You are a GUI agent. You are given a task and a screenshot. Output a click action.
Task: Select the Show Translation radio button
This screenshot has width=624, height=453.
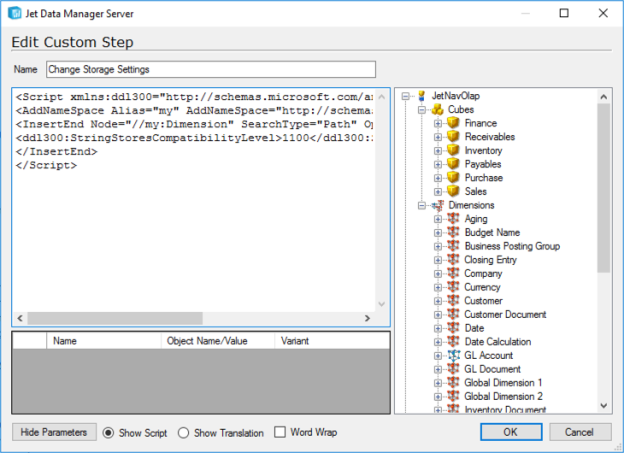point(183,433)
